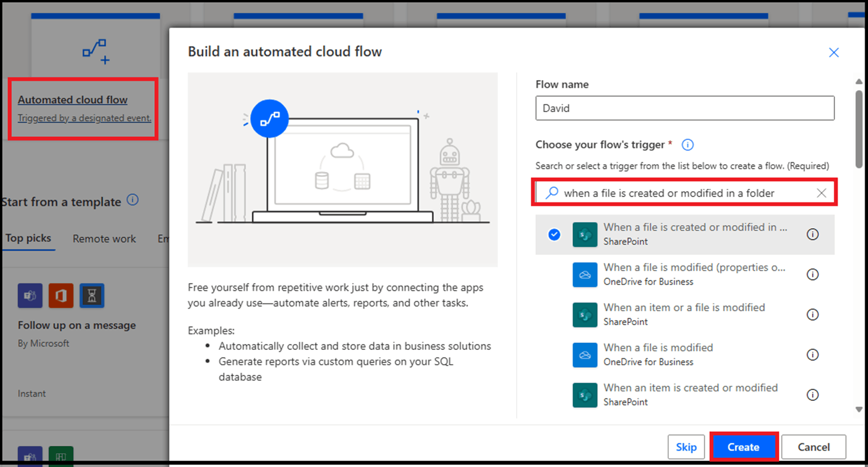This screenshot has height=467, width=868.
Task: Select When an item or a file is modified
Action: point(685,315)
